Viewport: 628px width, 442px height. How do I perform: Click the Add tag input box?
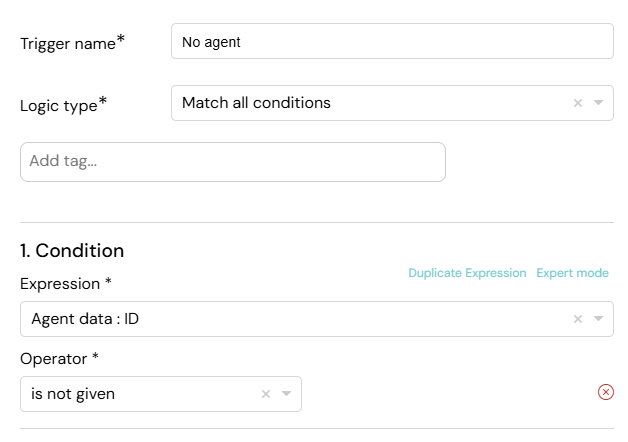(x=233, y=162)
